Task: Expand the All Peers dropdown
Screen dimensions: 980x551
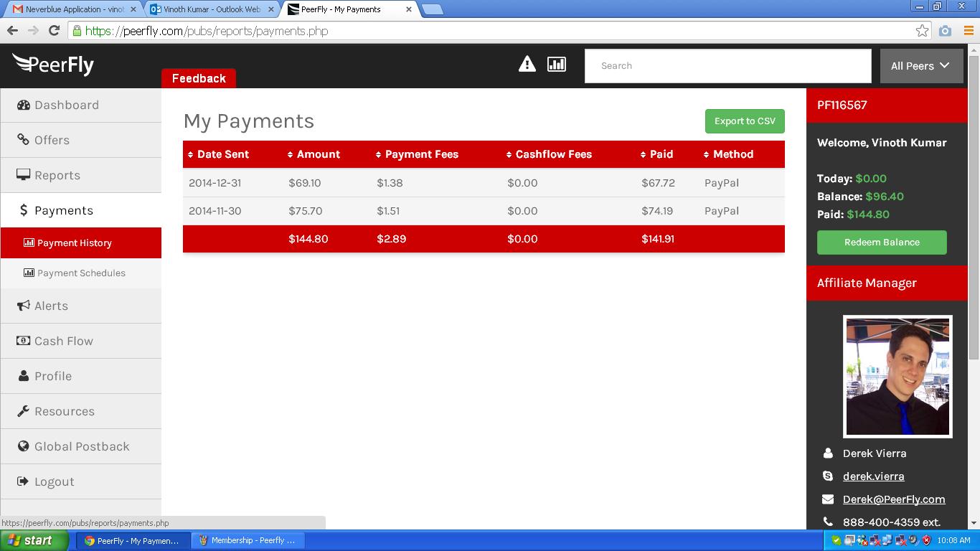Action: point(920,66)
